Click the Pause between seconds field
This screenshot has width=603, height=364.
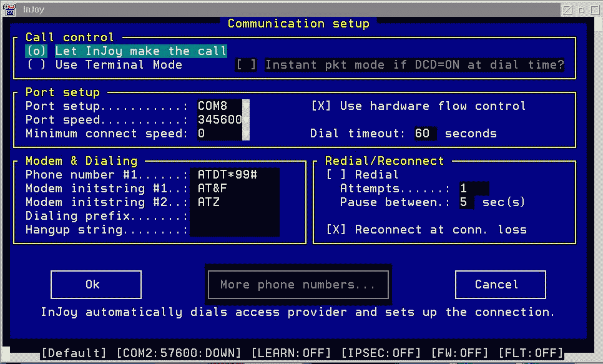coord(467,202)
